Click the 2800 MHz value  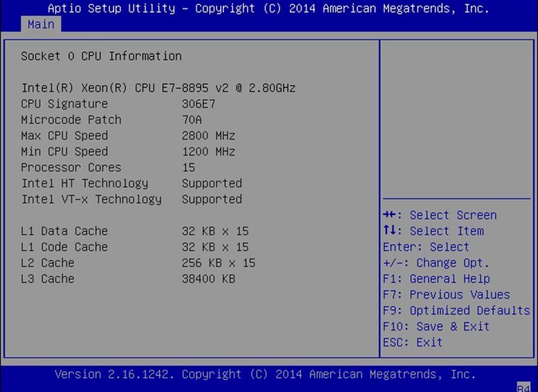point(208,136)
